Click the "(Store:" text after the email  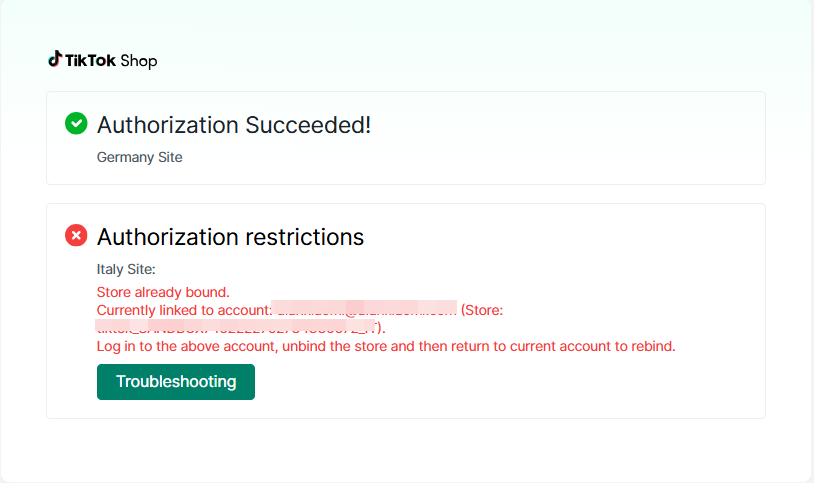point(482,310)
